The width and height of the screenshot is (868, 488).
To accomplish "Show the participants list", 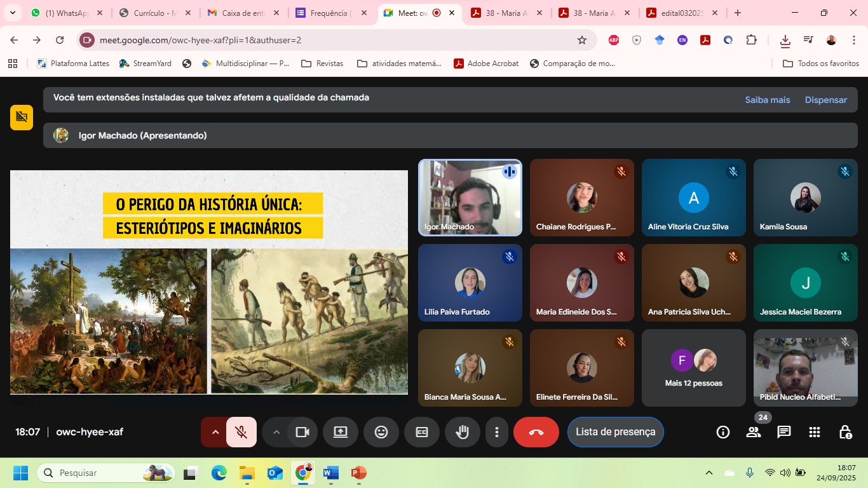I will [754, 432].
